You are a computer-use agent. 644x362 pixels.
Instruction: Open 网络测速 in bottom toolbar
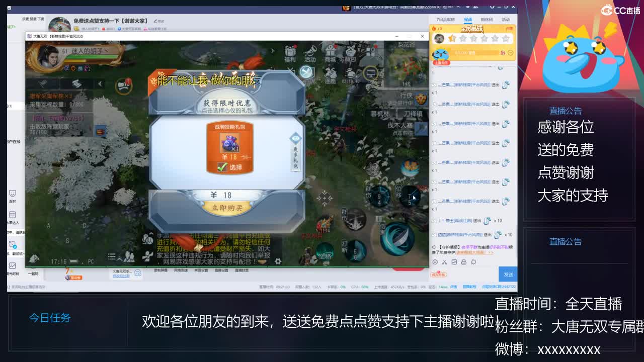pos(181,270)
